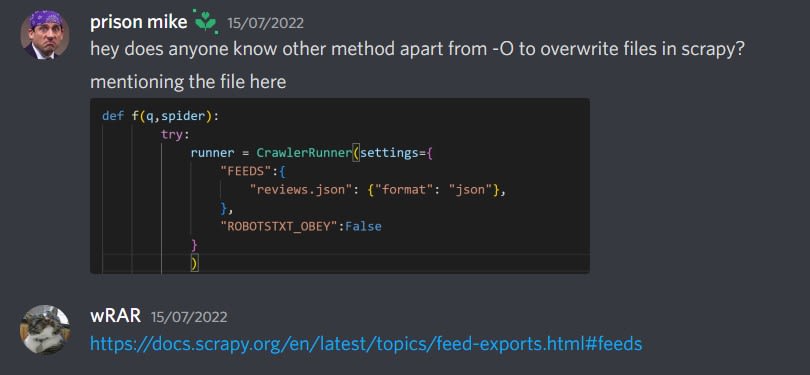Click the text 'mentioning the file here'

tap(188, 82)
